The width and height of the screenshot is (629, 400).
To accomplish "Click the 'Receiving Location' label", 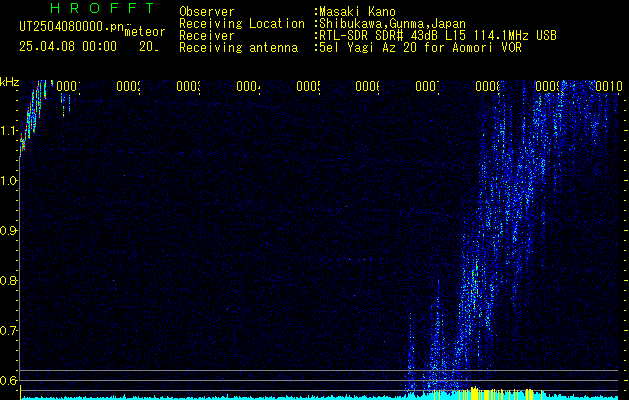I will pos(242,24).
